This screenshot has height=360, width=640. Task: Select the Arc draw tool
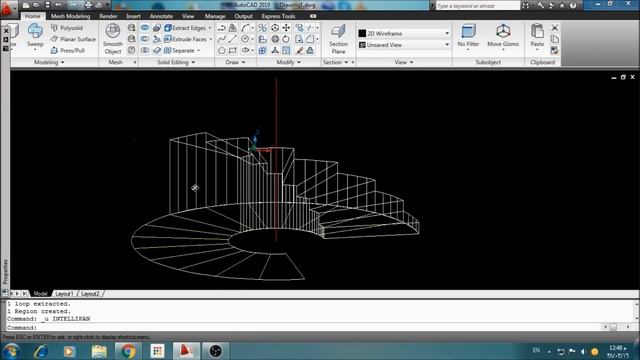coord(245,28)
